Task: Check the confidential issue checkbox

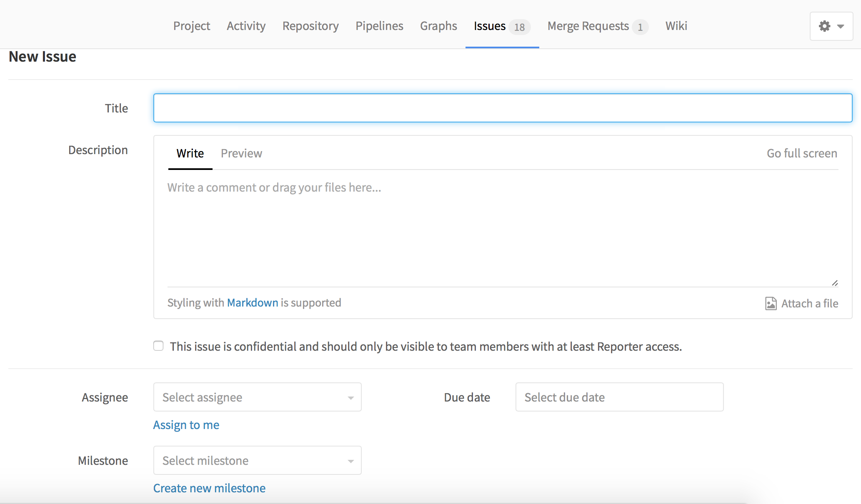Action: 158,346
